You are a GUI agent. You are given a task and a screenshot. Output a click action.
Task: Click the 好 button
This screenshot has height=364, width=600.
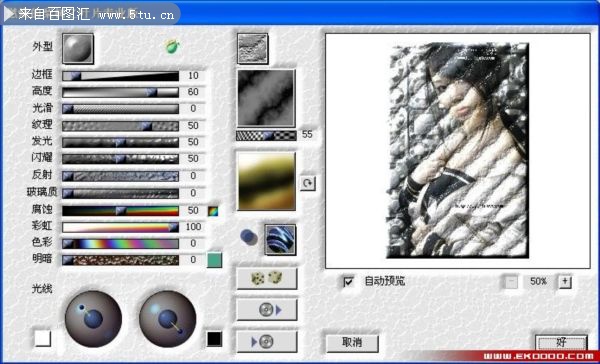(561, 343)
